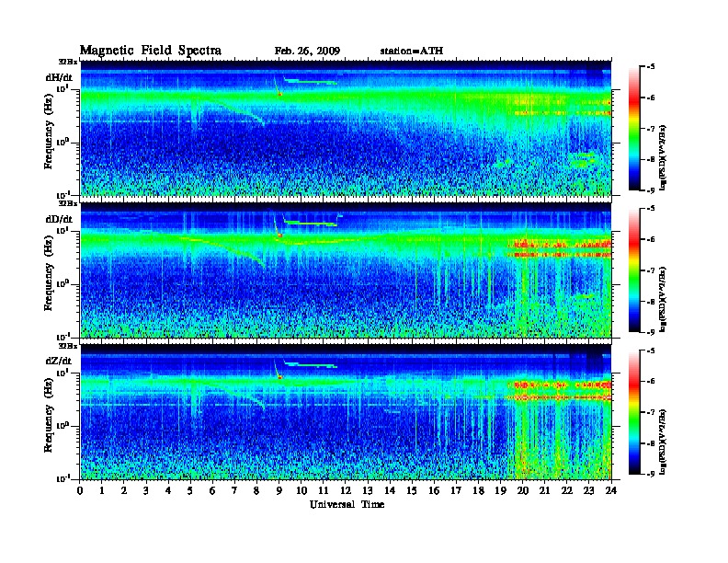Click hour tick label "15" on time axis
Image resolution: width=728 pixels, height=563 pixels.
(412, 490)
